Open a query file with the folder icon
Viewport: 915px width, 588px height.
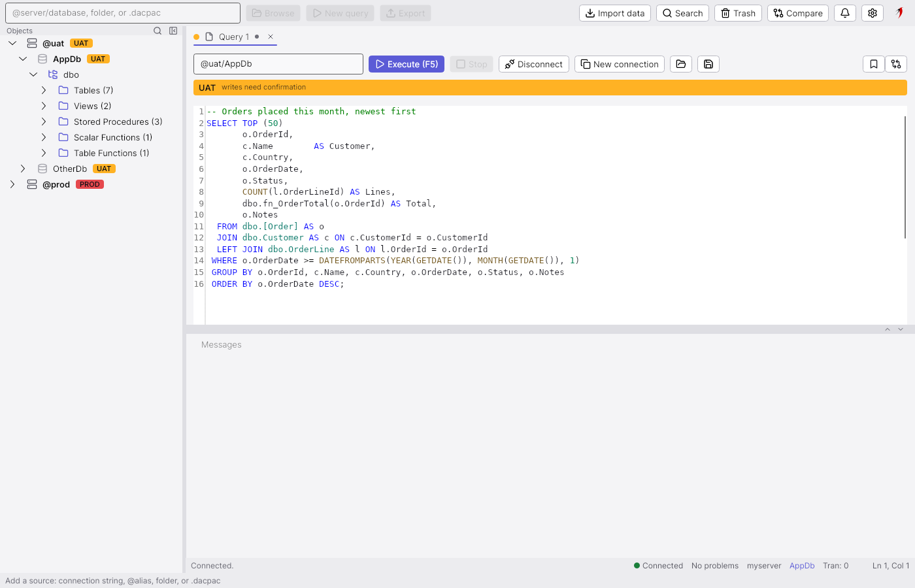(681, 64)
